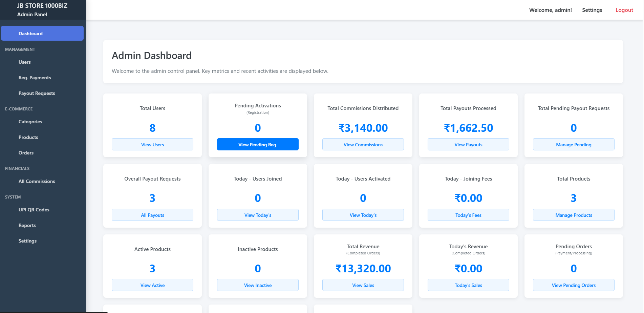
Task: Open View Sales under Total Revenue
Action: click(x=363, y=285)
